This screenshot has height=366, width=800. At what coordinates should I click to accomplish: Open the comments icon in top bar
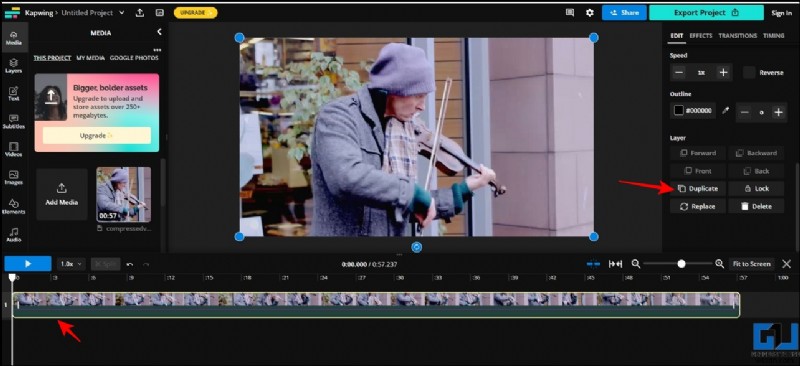pyautogui.click(x=570, y=13)
